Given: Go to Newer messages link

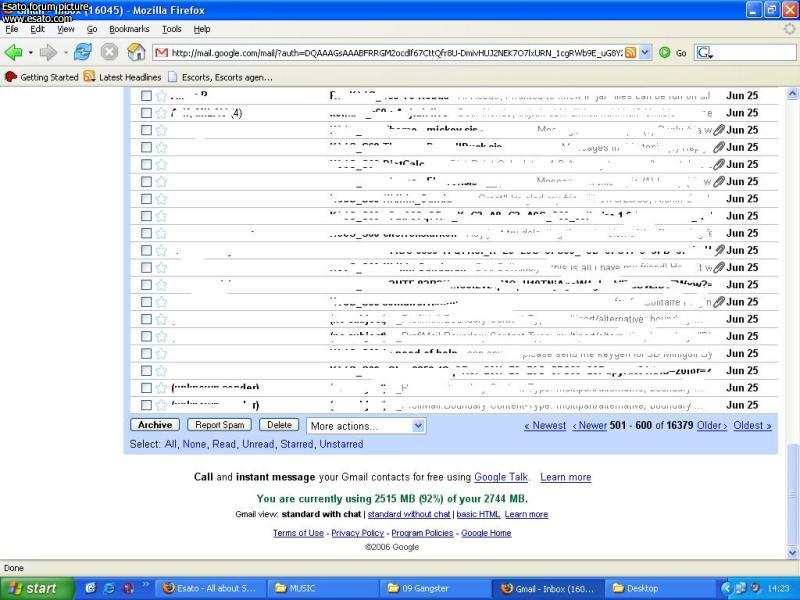Looking at the screenshot, I should click(590, 426).
